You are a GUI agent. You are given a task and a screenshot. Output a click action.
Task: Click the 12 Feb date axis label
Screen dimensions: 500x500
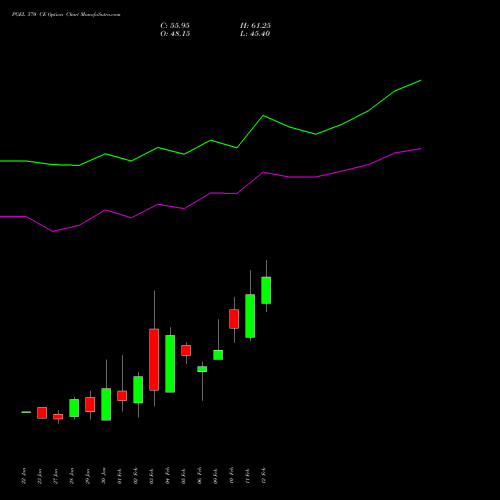[264, 475]
